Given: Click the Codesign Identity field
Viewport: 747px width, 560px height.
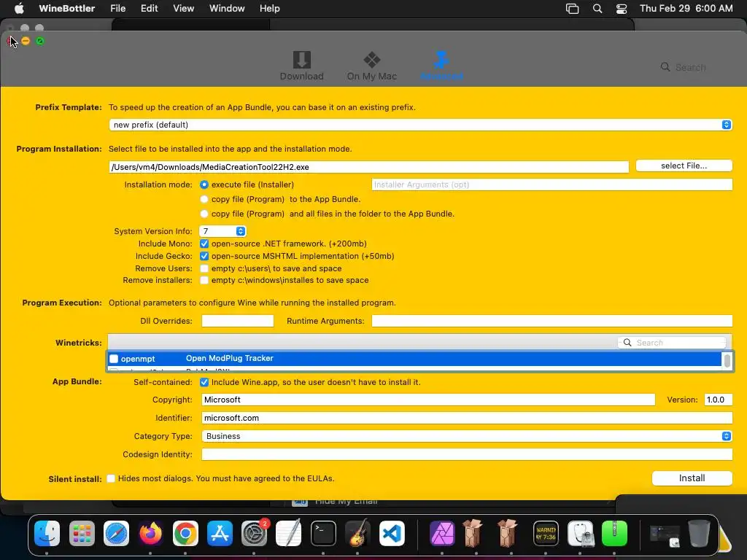Looking at the screenshot, I should coord(467,454).
